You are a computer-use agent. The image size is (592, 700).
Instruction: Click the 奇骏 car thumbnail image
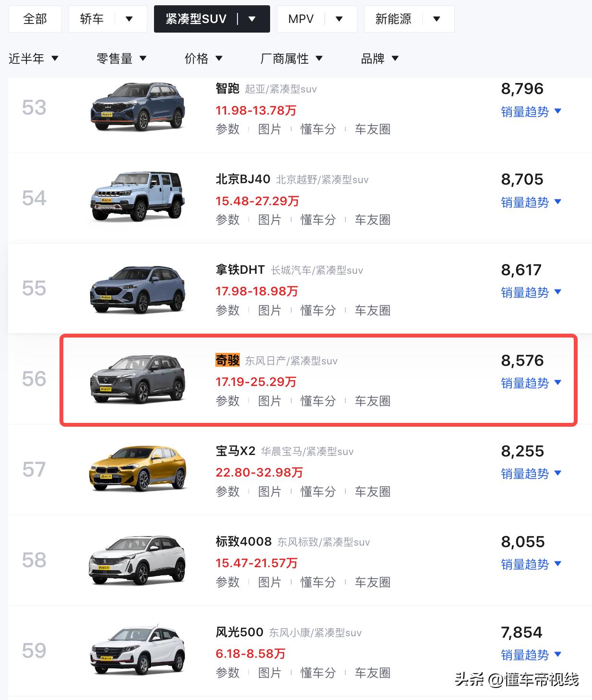click(x=138, y=379)
